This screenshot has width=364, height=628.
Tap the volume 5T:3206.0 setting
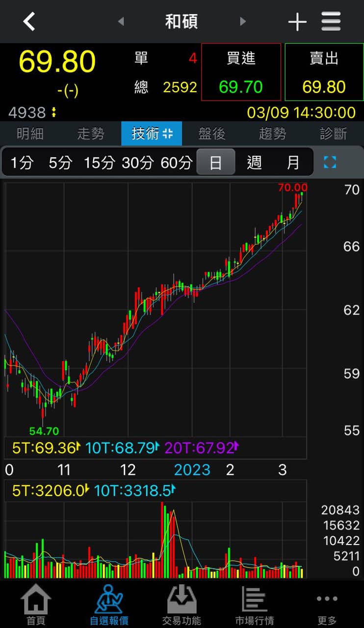pyautogui.click(x=50, y=491)
